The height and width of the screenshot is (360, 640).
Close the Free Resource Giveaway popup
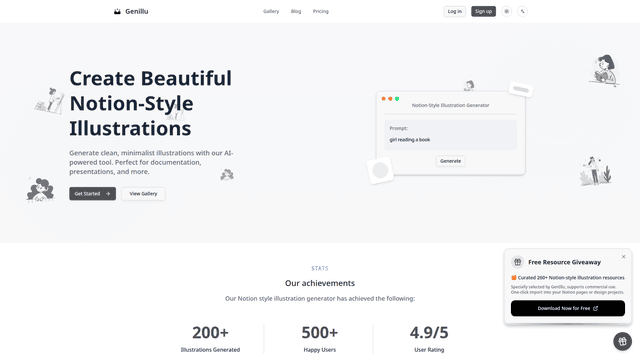[623, 257]
